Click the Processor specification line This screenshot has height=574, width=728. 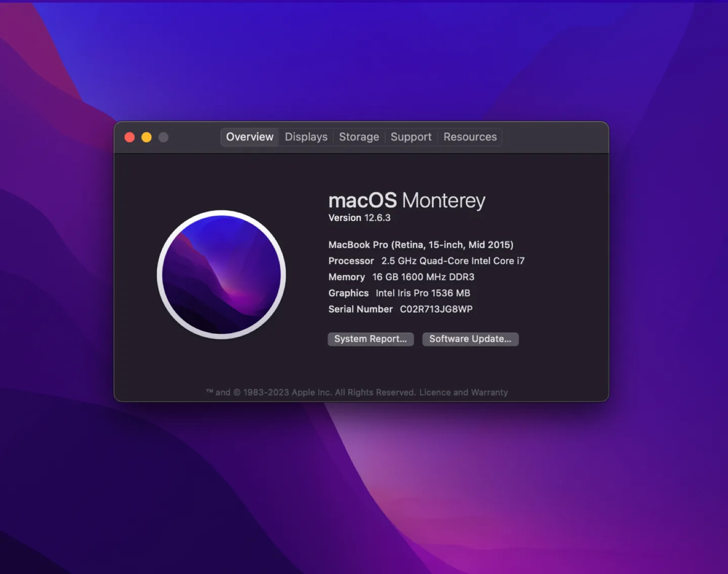(426, 261)
